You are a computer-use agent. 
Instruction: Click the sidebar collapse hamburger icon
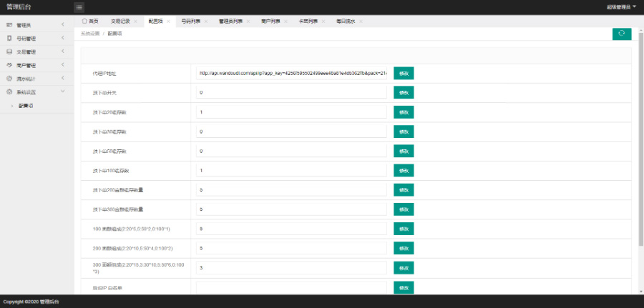[x=79, y=6]
